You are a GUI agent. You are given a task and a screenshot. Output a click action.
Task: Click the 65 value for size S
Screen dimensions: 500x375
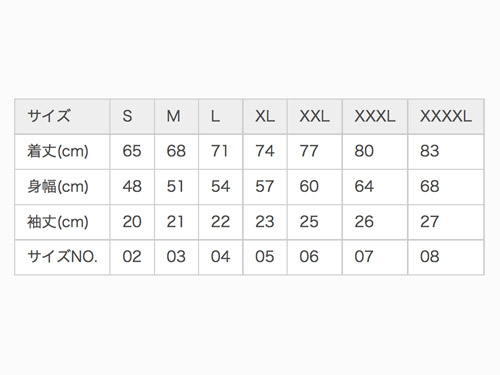[132, 152]
